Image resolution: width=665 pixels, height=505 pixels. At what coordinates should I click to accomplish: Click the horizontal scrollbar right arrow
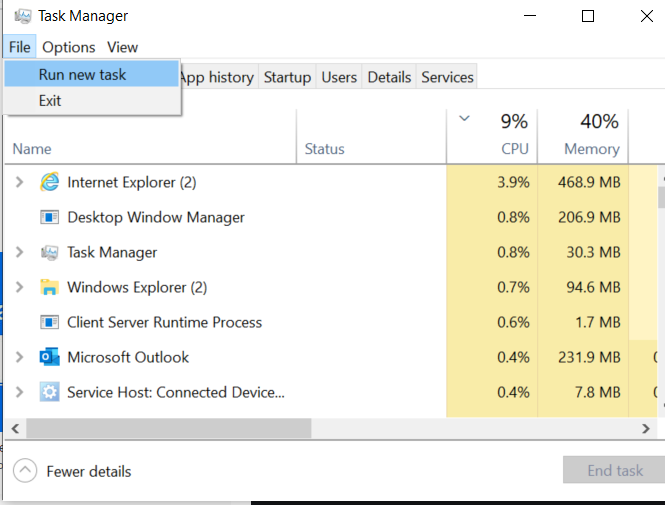pyautogui.click(x=645, y=429)
